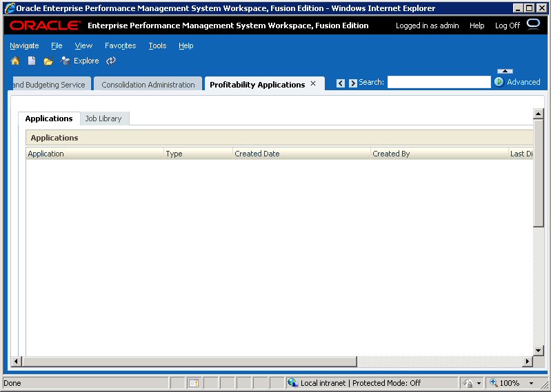The width and height of the screenshot is (551, 392).
Task: Open the Navigate menu
Action: click(x=24, y=45)
